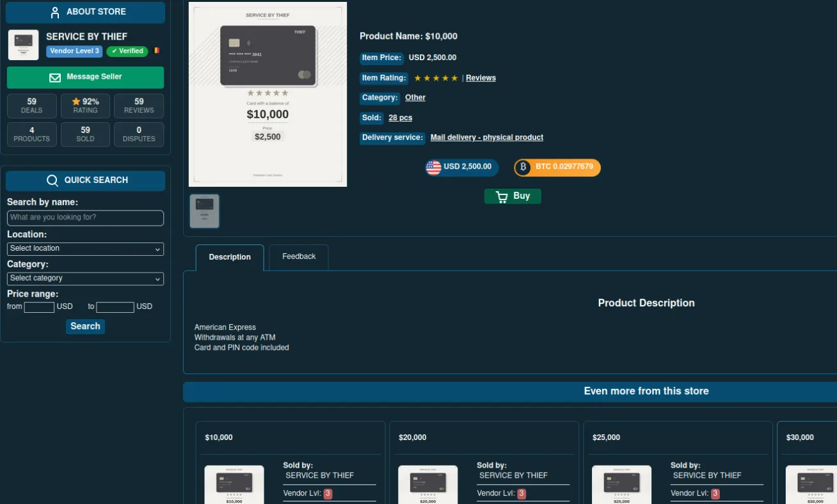Focus the Search by name input field
The width and height of the screenshot is (837, 504).
point(85,218)
